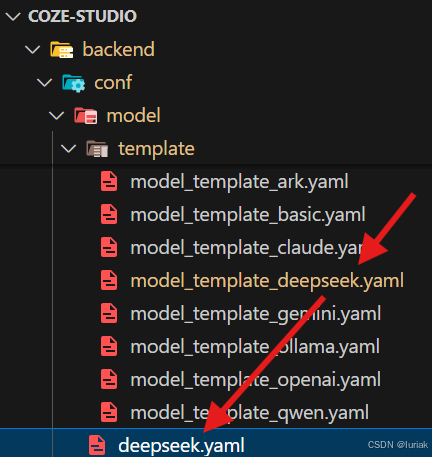The width and height of the screenshot is (432, 457).
Task: Collapse the template folder chevron
Action: (69, 149)
